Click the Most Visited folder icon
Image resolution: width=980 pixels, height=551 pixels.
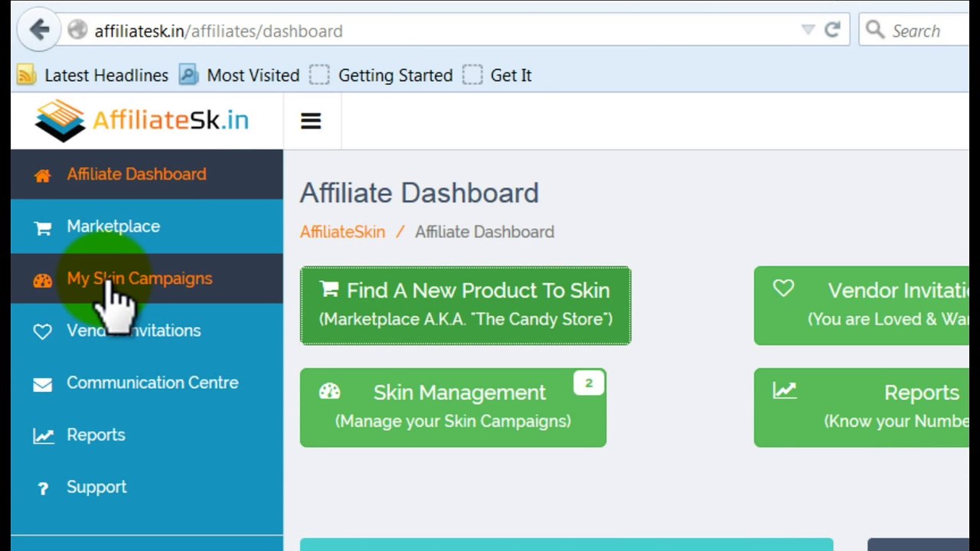point(188,74)
